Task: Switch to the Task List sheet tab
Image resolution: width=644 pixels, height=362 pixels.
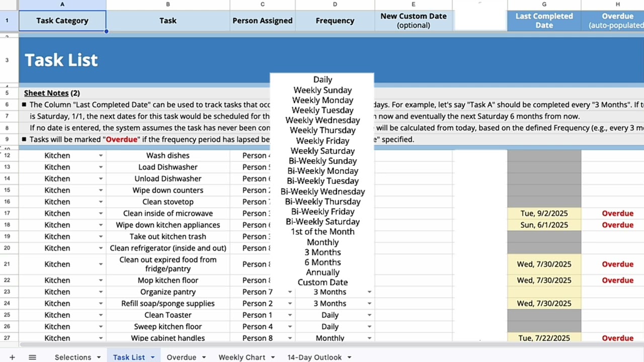Action: (129, 357)
